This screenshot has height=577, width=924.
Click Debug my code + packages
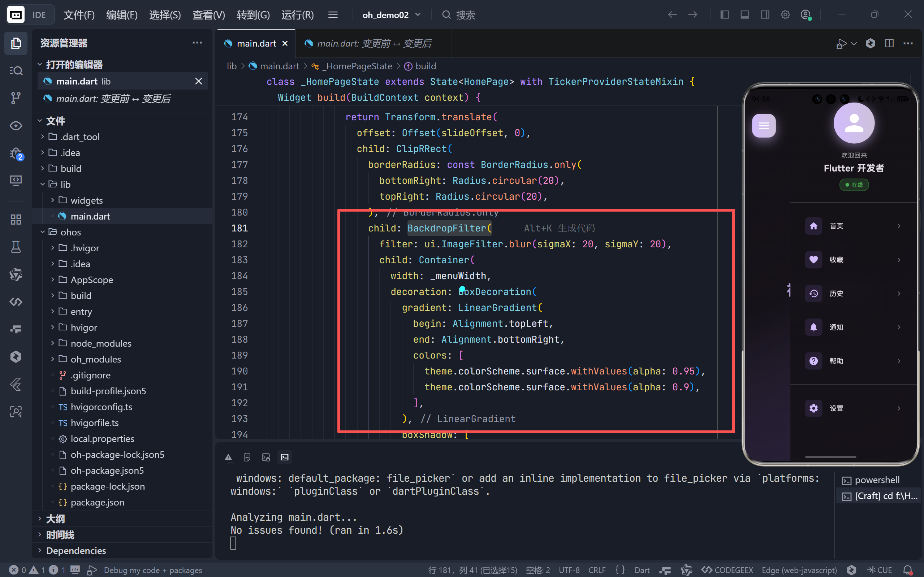pyautogui.click(x=152, y=570)
